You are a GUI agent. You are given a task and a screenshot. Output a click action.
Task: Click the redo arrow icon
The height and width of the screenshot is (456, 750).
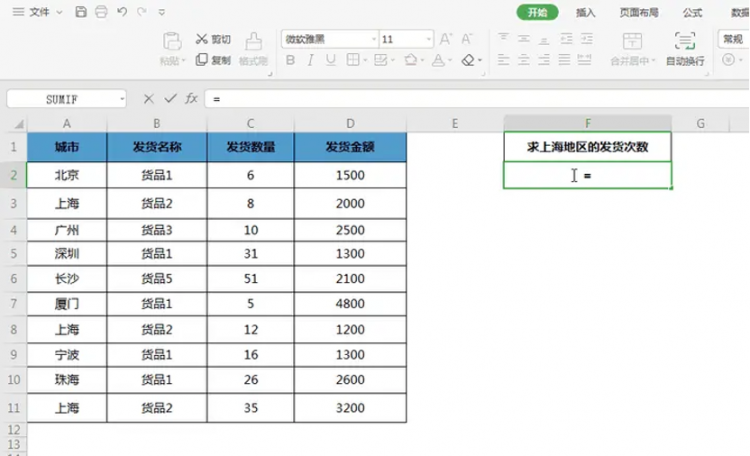(142, 12)
